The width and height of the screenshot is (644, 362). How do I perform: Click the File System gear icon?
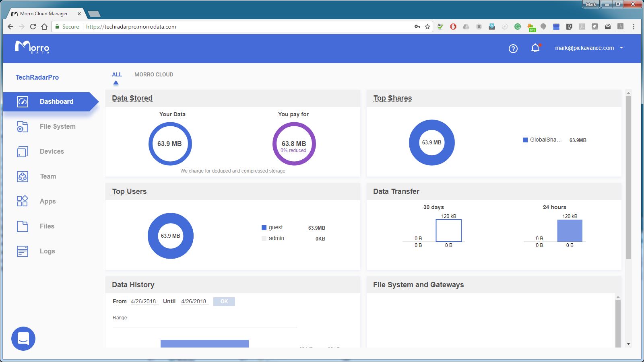pyautogui.click(x=23, y=127)
